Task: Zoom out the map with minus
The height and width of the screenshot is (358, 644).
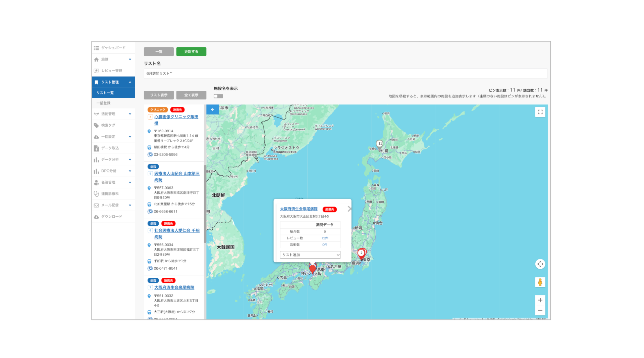Action: point(540,310)
